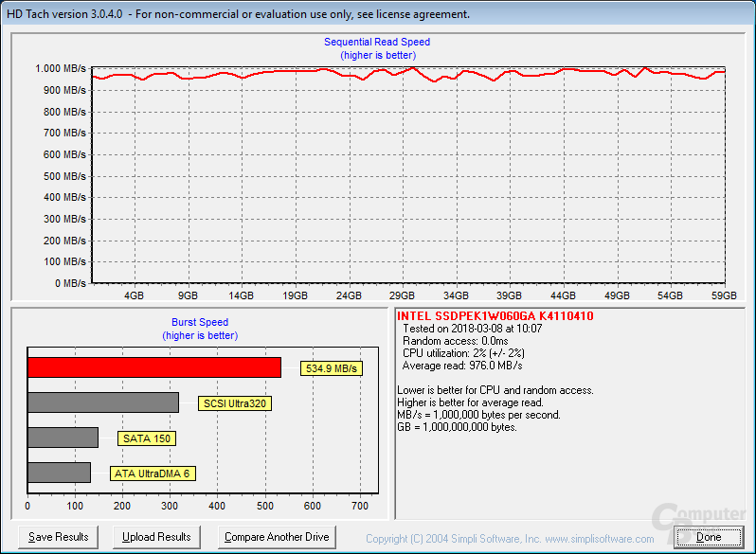
Task: Click the Done button
Action: [x=709, y=537]
